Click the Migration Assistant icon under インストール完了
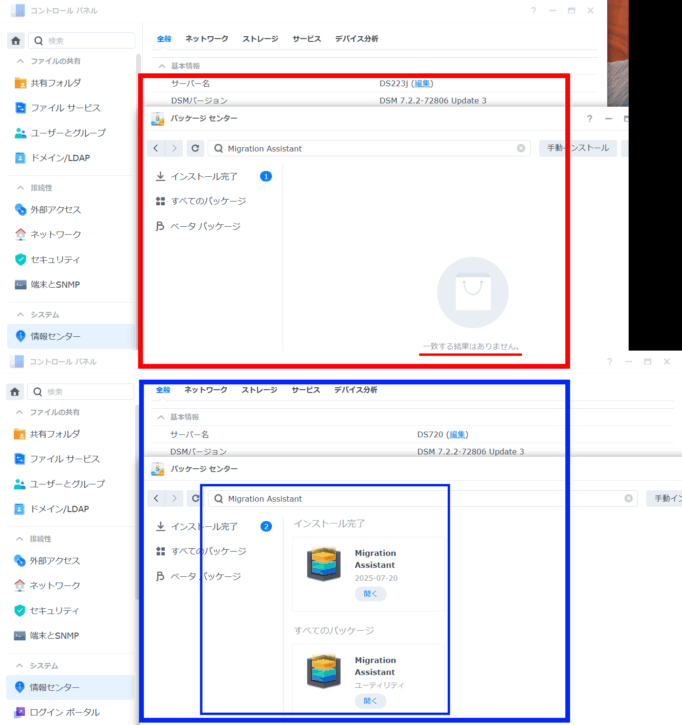682x725 pixels. tap(324, 565)
